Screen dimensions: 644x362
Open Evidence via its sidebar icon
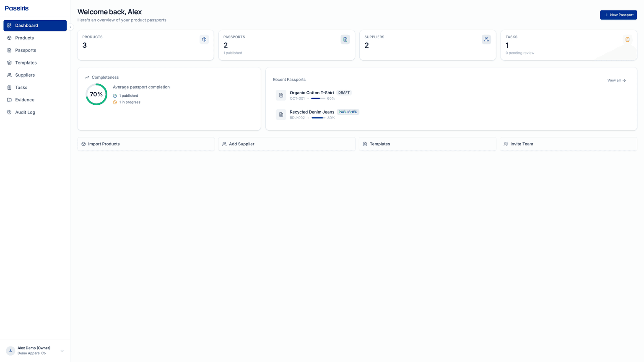9,100
